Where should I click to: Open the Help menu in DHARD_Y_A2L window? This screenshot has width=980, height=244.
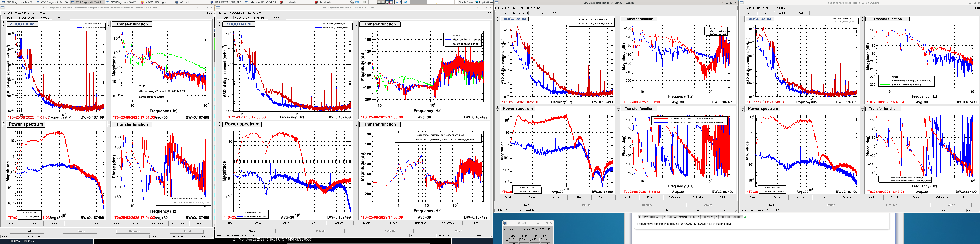click(x=210, y=13)
